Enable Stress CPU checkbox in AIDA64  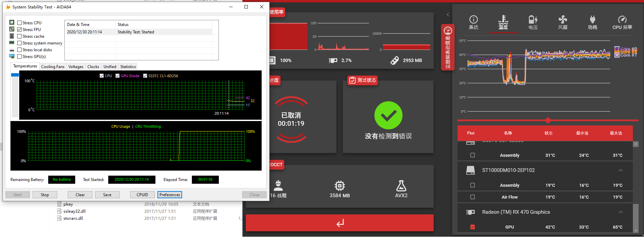[x=20, y=23]
